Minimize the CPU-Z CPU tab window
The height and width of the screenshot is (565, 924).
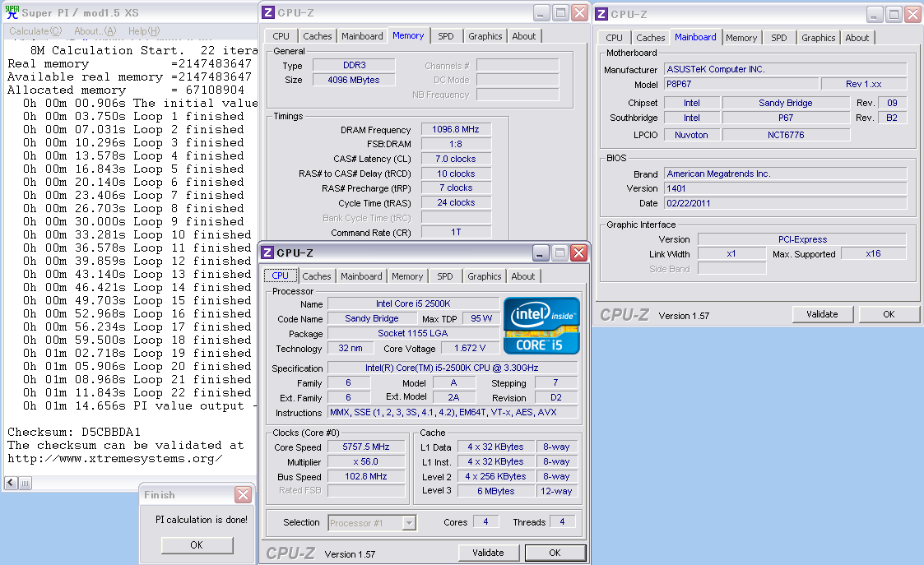[541, 252]
